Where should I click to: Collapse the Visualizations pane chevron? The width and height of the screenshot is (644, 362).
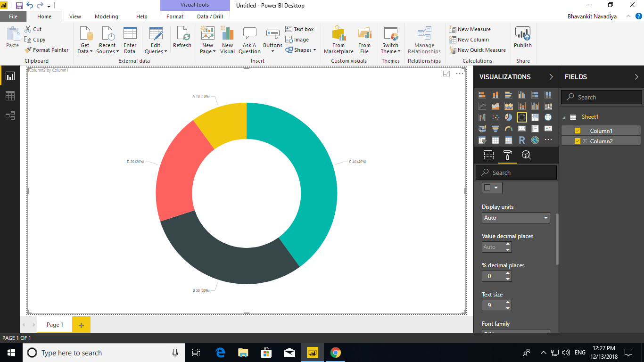pos(551,77)
